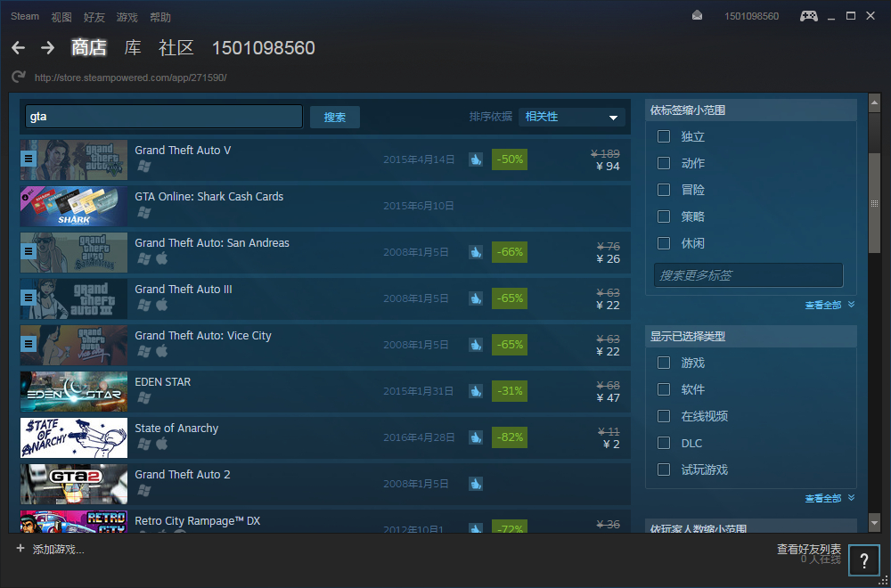Open the 游戏 menu

click(127, 17)
